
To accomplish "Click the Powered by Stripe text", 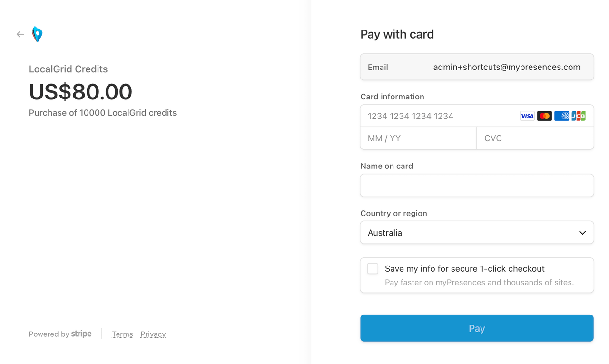I will click(60, 334).
